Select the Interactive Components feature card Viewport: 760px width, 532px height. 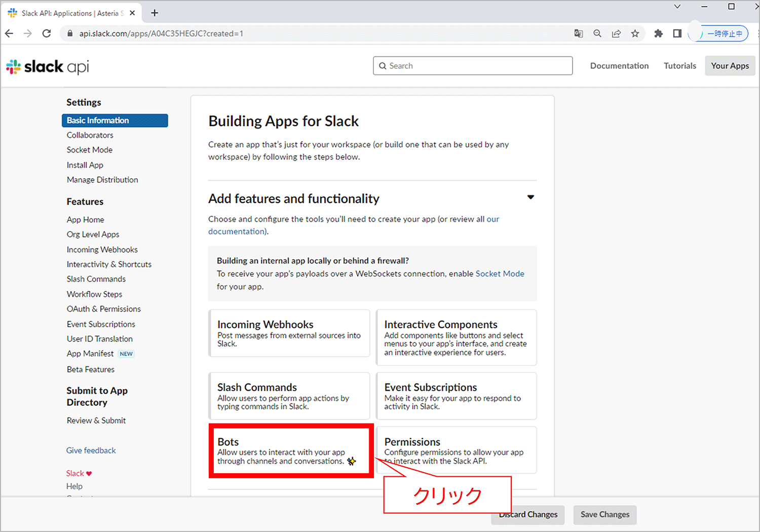pyautogui.click(x=456, y=337)
